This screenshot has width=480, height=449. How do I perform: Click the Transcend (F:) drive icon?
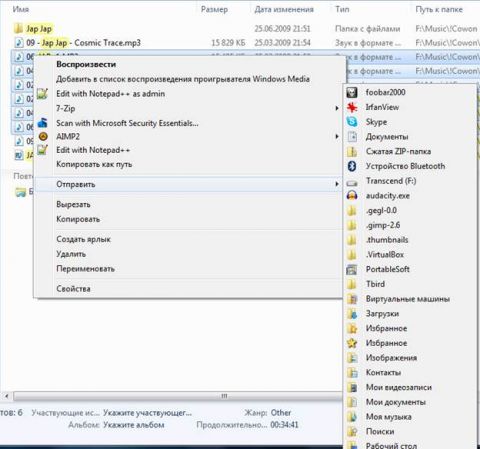tap(352, 183)
